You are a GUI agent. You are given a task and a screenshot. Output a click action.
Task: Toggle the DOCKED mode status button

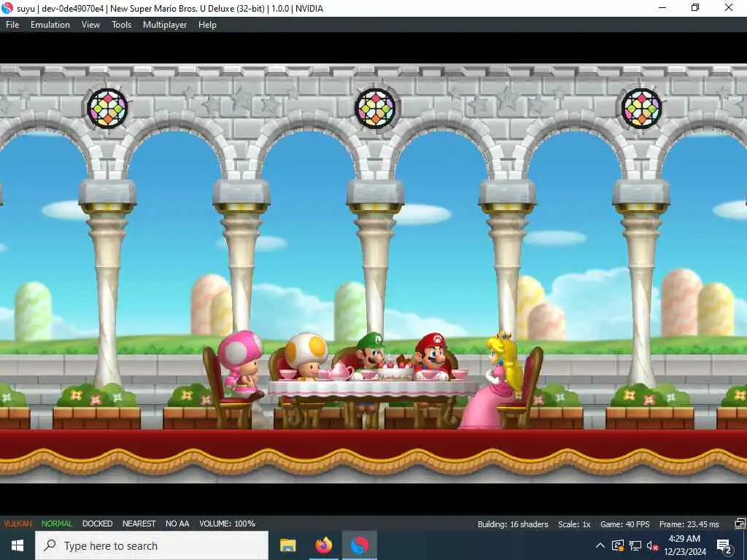click(x=97, y=524)
